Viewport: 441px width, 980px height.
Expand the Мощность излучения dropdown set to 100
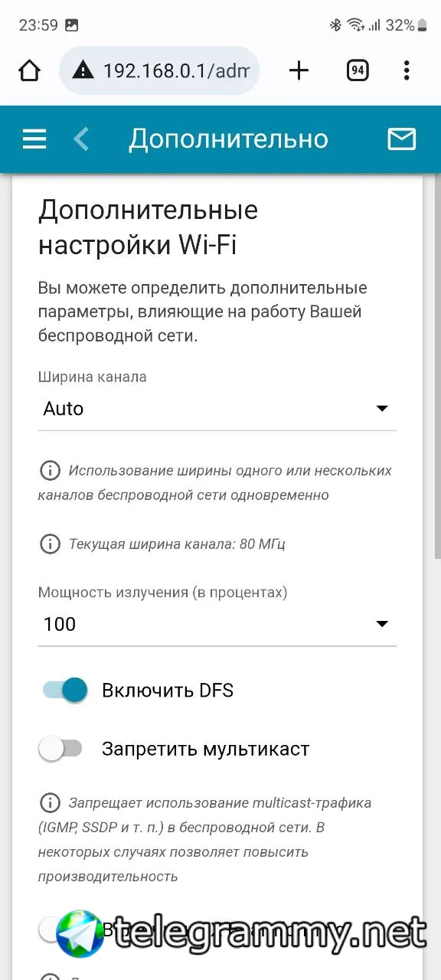coord(217,625)
